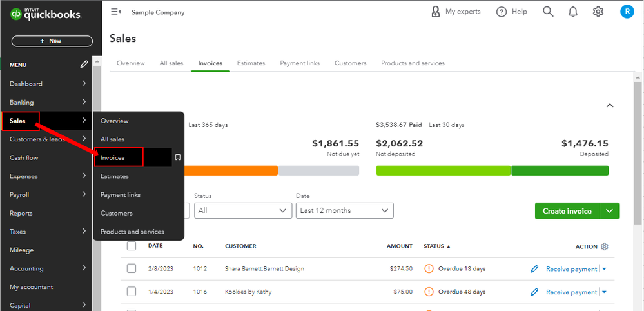Collapse the navigation menu hamburger icon
Screen dimensions: 644x311
[x=115, y=12]
